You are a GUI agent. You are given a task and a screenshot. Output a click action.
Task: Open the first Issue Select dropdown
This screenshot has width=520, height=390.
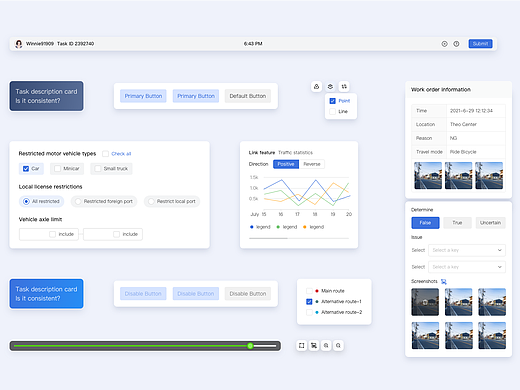click(467, 250)
